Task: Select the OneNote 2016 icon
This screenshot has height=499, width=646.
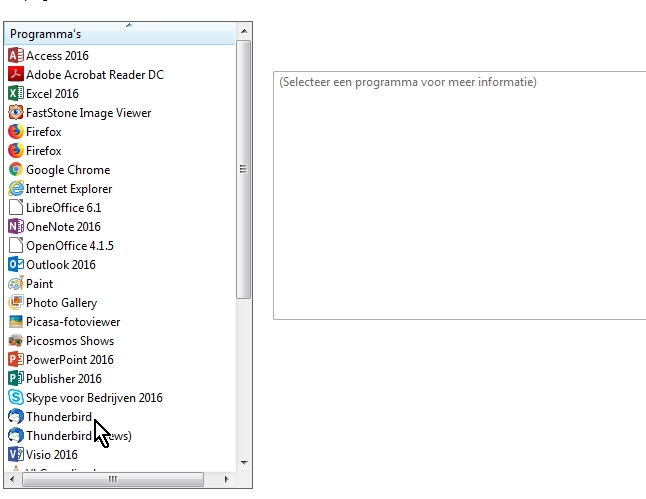Action: (x=15, y=227)
